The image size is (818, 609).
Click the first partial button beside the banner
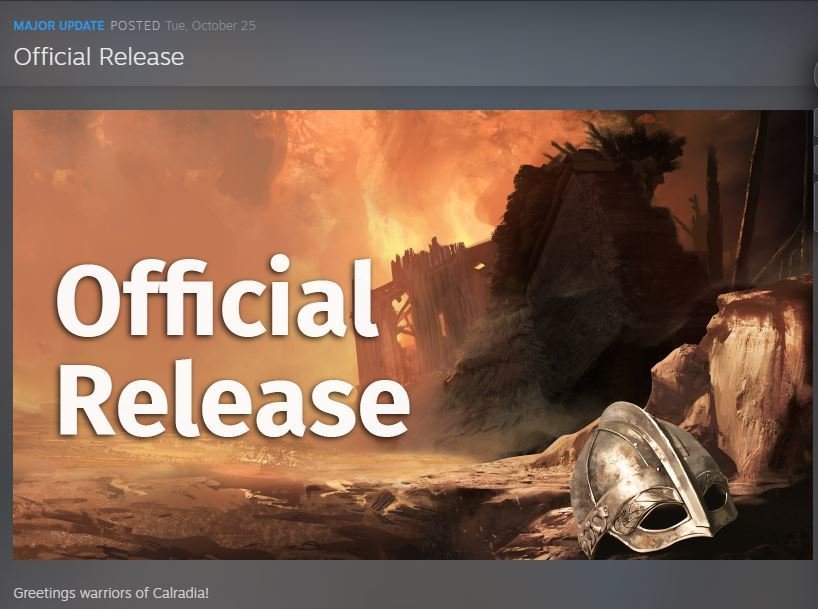tap(815, 123)
